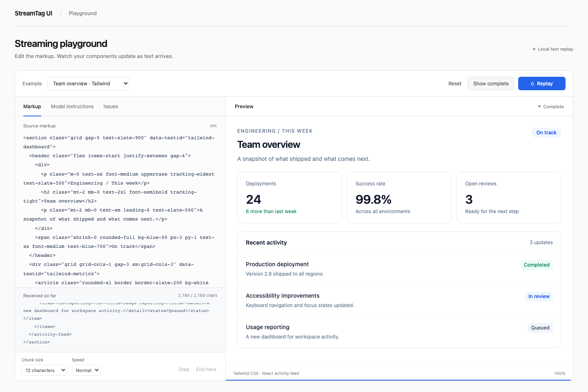The image size is (588, 392).
Task: Click the Complete status in the Preview header
Action: (551, 107)
